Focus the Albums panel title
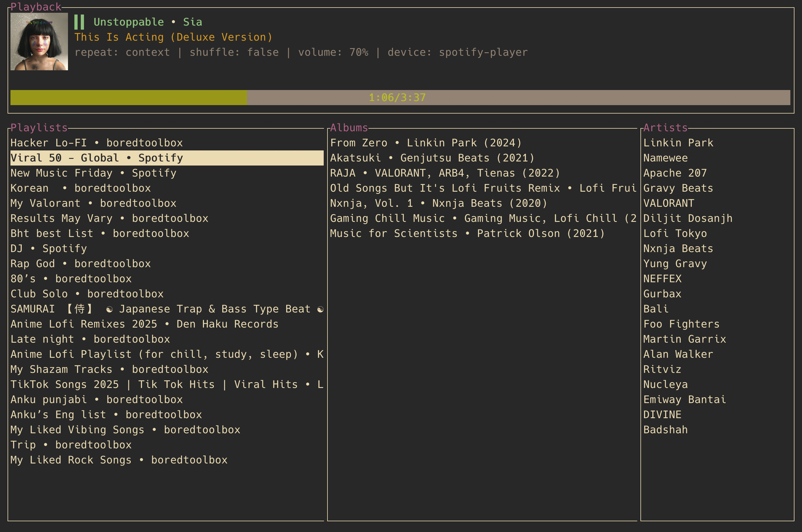The image size is (802, 532). (349, 127)
